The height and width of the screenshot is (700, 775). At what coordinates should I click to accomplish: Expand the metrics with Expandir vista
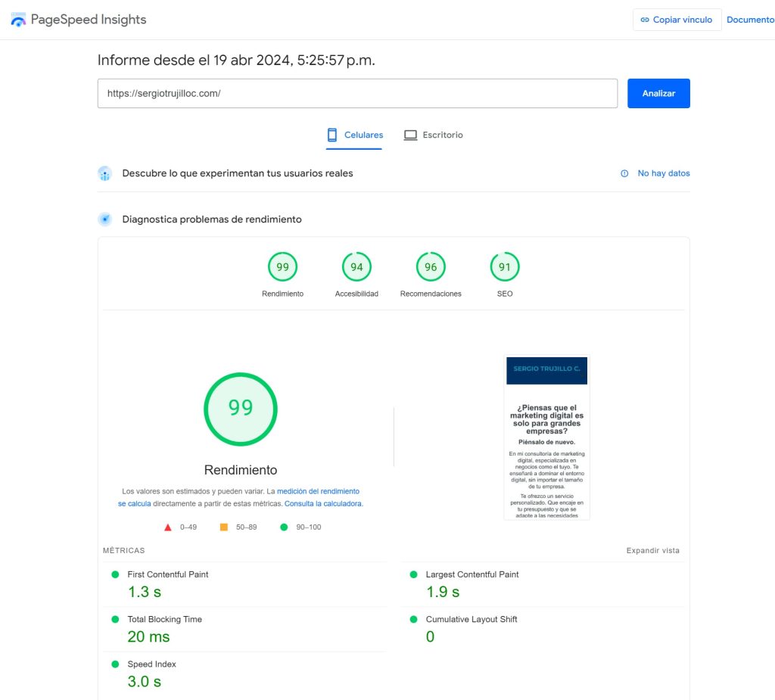(652, 550)
